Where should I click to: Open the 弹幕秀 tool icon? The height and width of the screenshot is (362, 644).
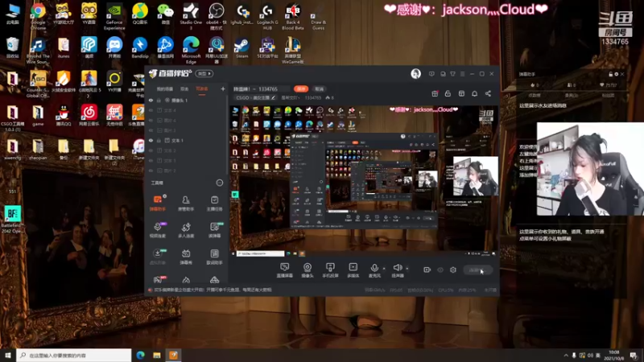[x=186, y=257]
